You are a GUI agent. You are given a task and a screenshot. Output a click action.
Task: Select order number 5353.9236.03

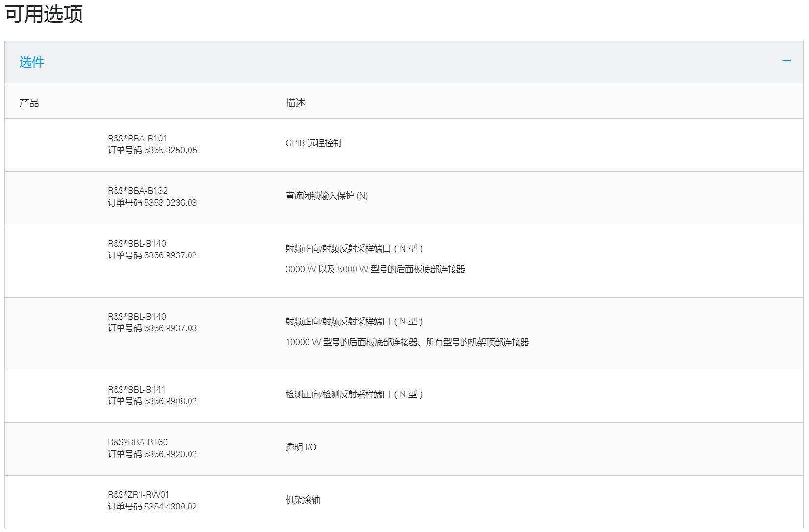click(170, 203)
